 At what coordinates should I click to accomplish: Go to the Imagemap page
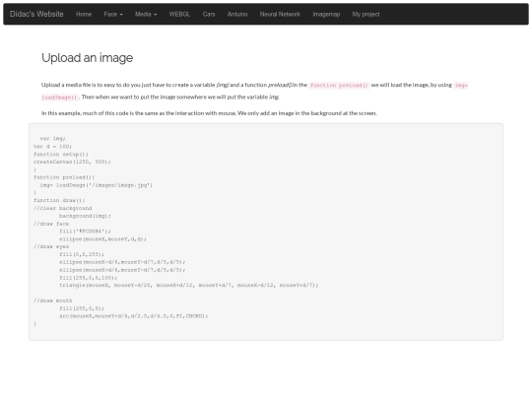point(326,14)
